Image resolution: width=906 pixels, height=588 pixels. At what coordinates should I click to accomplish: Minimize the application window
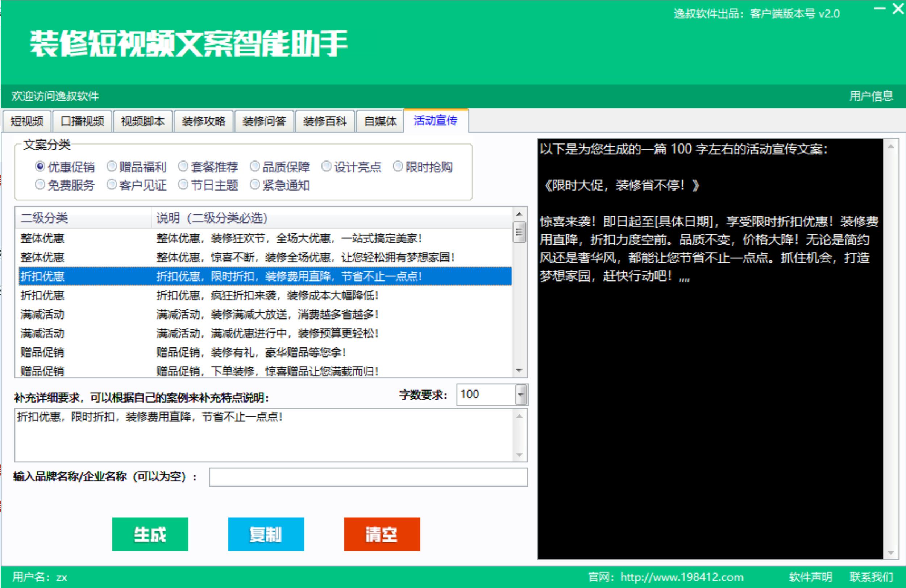click(880, 8)
